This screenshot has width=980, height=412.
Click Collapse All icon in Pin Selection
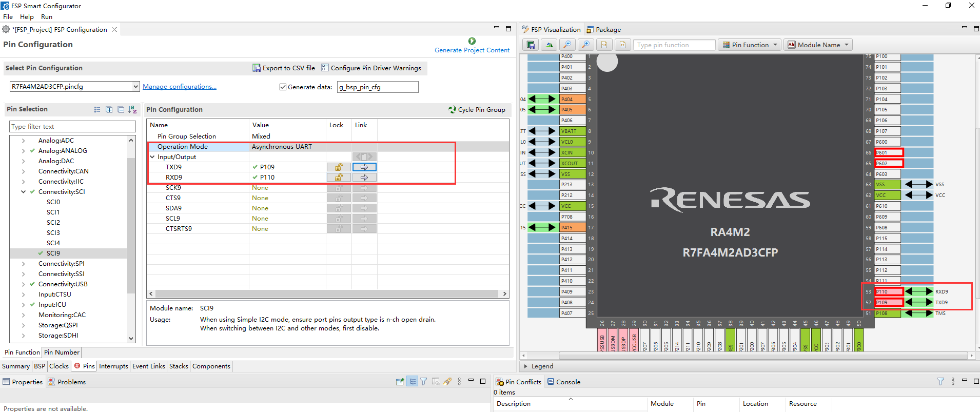point(121,109)
